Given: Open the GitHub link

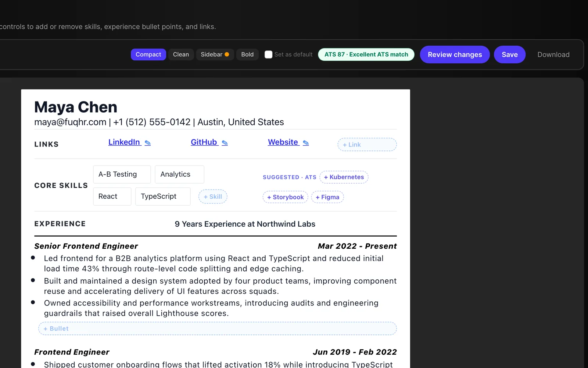Looking at the screenshot, I should click(x=204, y=142).
